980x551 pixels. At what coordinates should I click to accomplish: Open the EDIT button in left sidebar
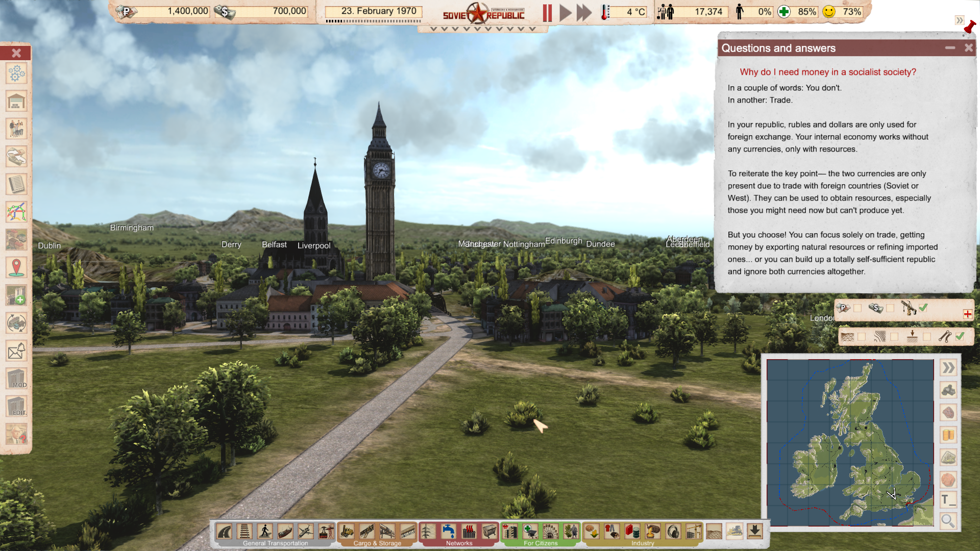(16, 406)
